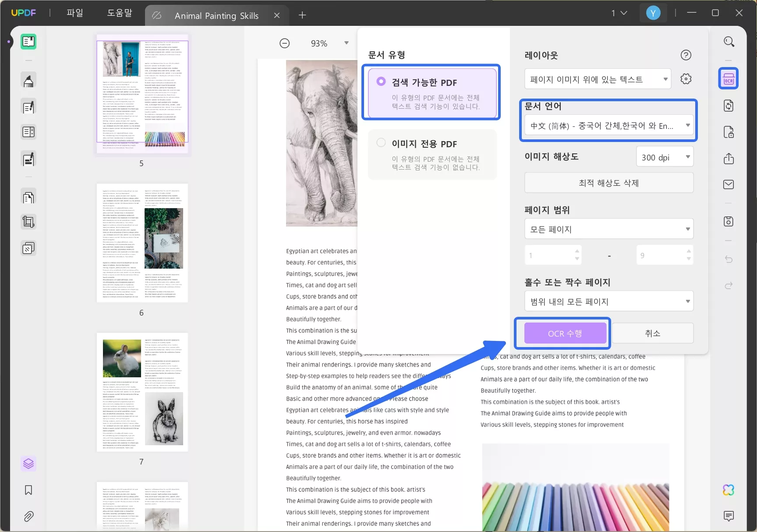Open the layout settings gear
The image size is (757, 532).
pos(686,79)
